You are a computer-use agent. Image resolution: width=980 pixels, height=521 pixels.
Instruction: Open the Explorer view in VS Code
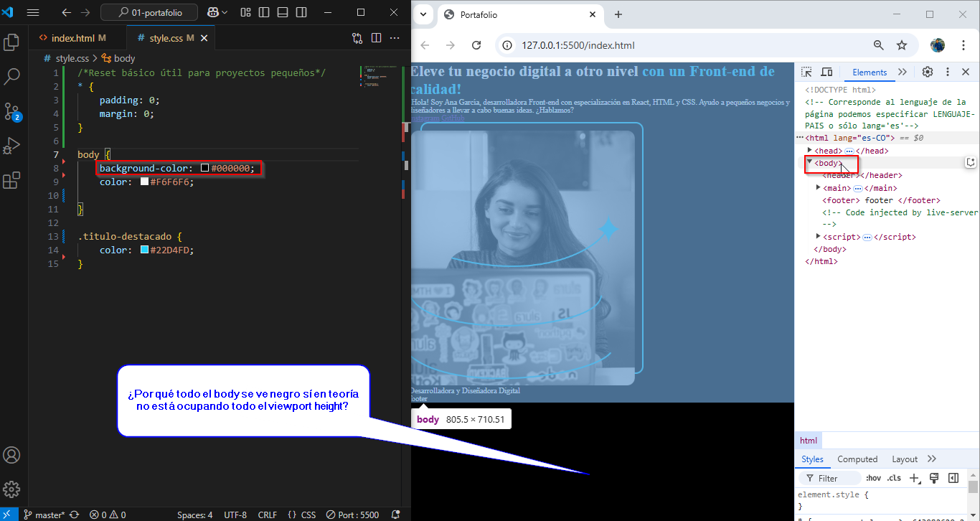coord(11,42)
